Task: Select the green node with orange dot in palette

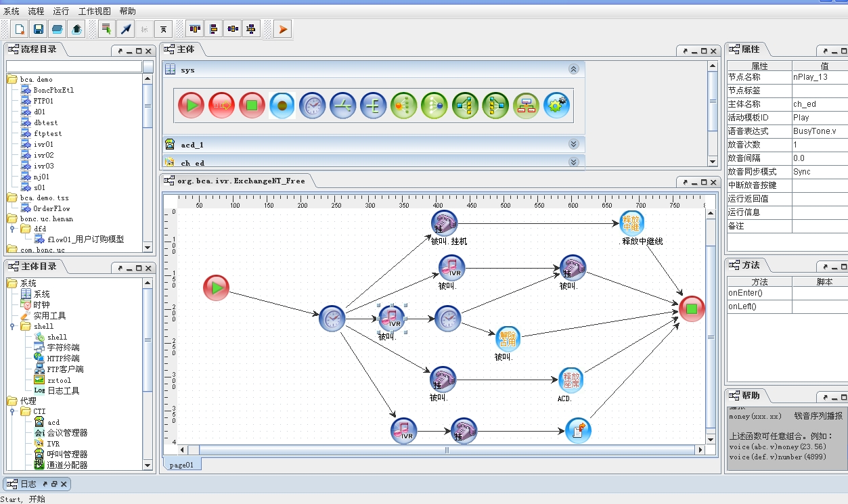Action: (x=404, y=106)
